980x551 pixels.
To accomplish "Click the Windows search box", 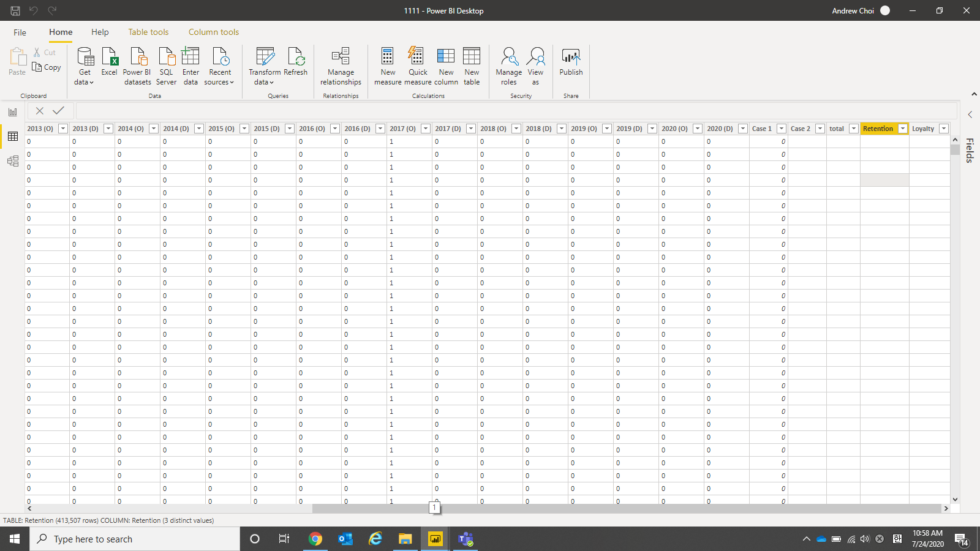I will point(135,539).
